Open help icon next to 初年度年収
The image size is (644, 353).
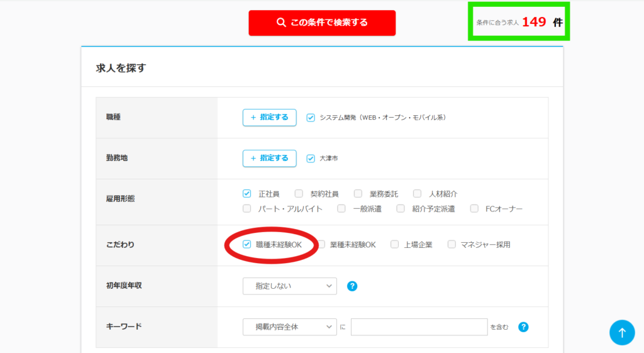point(352,286)
